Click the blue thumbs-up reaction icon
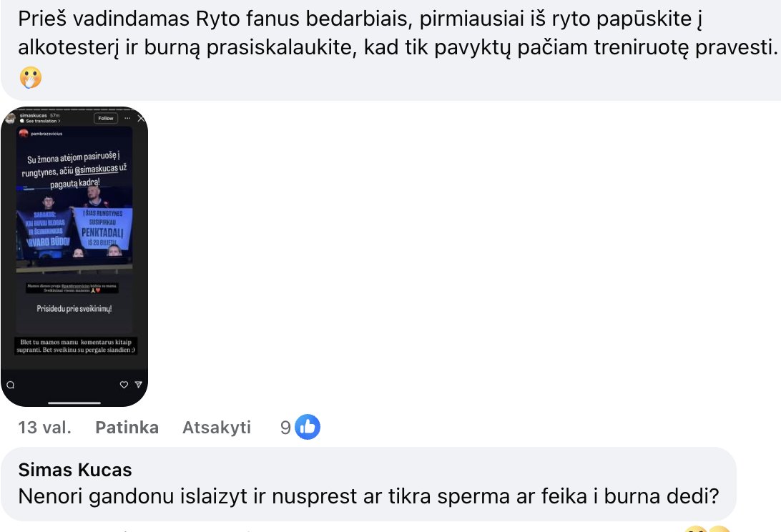 pos(308,427)
